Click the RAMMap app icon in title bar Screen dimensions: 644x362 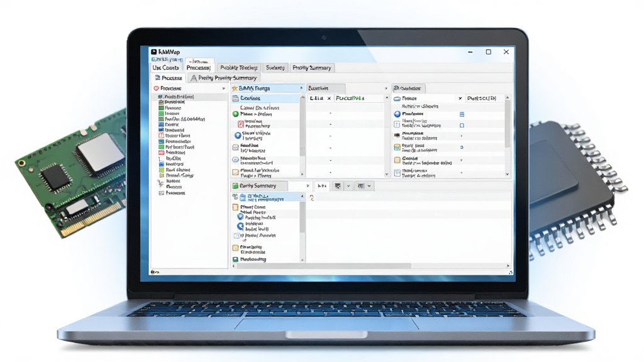tap(153, 52)
